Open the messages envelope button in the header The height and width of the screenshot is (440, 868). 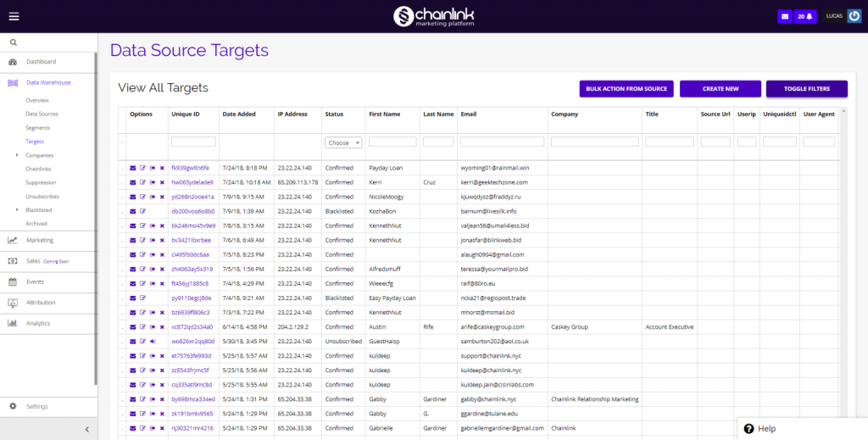coord(784,17)
